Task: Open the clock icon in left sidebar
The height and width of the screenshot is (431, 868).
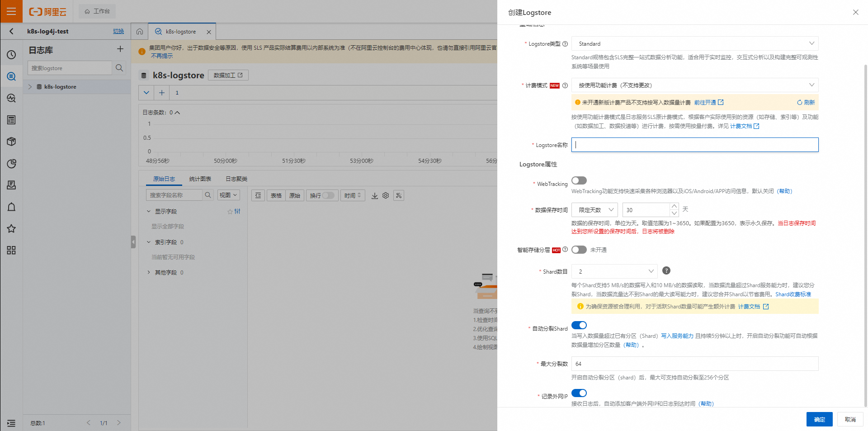Action: 11,55
